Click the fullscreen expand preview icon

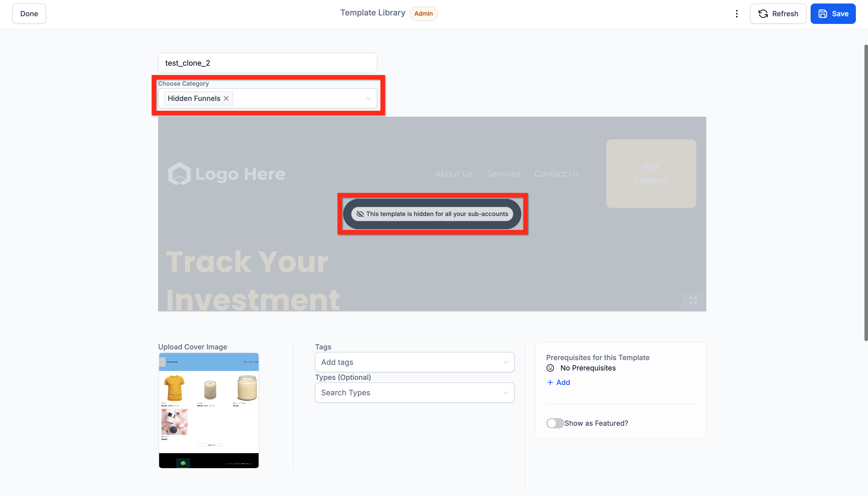tap(693, 300)
